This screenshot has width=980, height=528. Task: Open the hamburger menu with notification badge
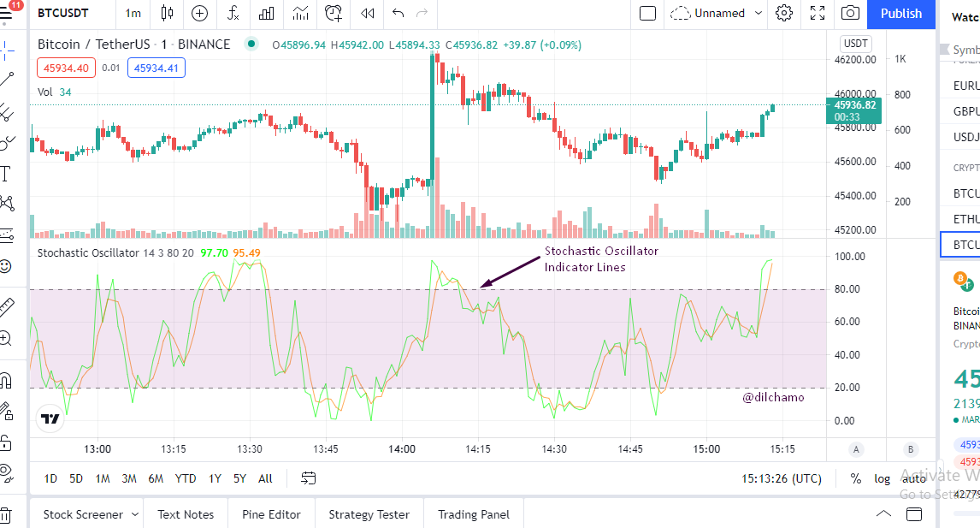point(6,13)
